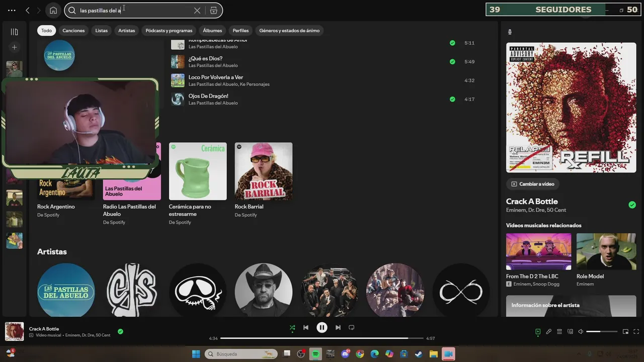644x362 pixels.
Task: Switch to Perfiles filter
Action: [240, 31]
